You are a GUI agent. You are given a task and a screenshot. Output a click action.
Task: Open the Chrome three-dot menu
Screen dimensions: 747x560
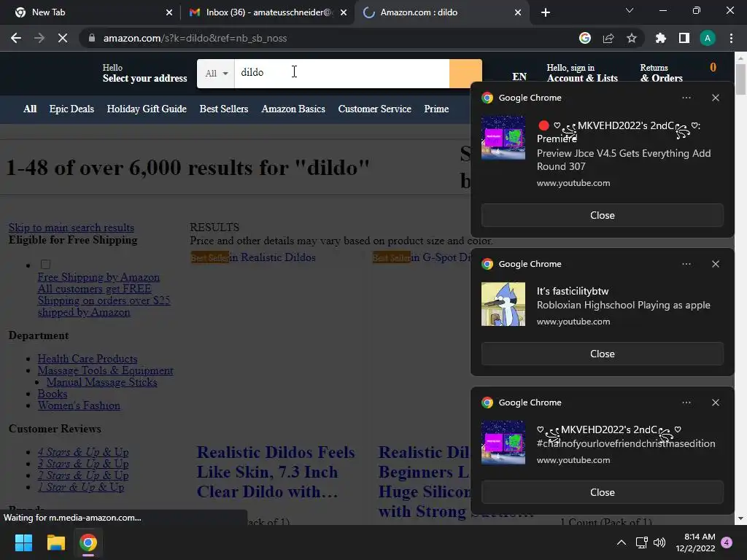click(x=731, y=38)
